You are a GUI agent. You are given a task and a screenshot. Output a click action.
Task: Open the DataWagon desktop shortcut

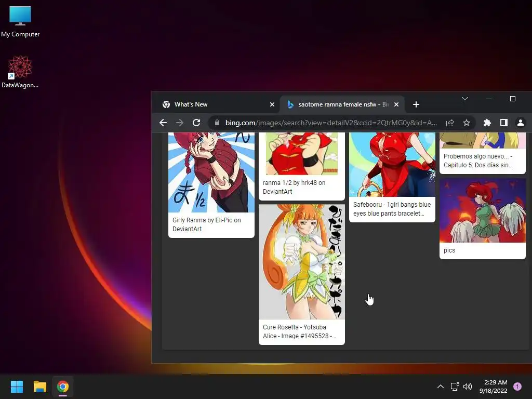20,72
